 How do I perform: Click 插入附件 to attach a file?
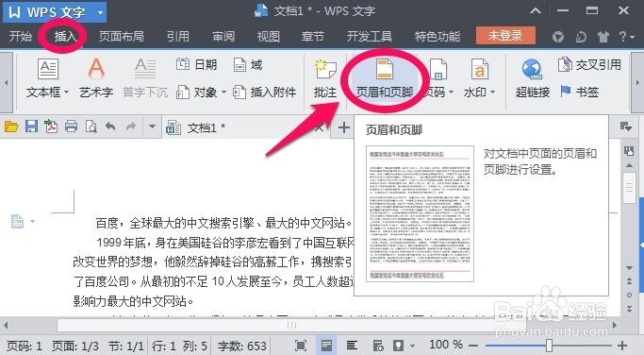click(x=264, y=93)
